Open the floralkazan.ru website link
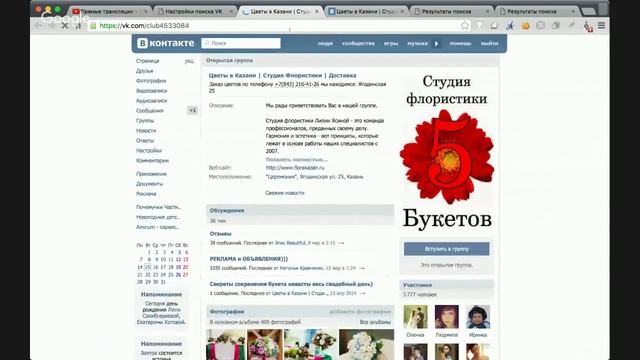The width and height of the screenshot is (640, 360). tap(295, 168)
